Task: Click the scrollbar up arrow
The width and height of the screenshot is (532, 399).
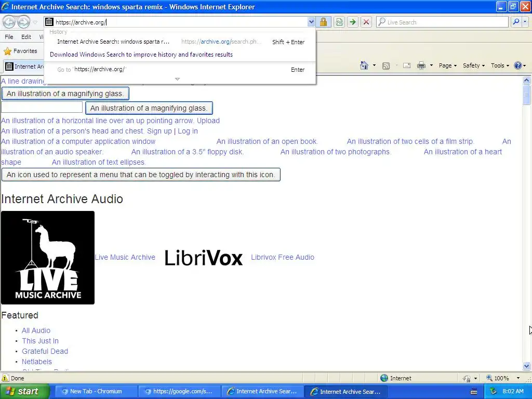Action: pyautogui.click(x=527, y=81)
